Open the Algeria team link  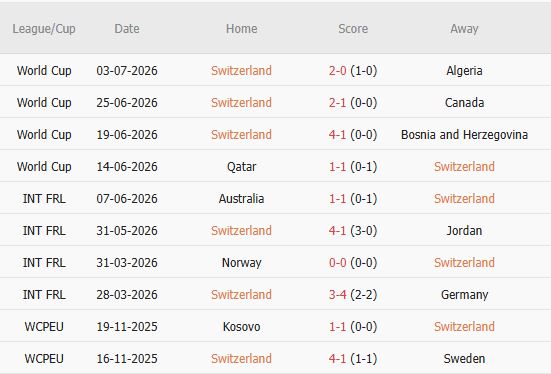coord(464,71)
